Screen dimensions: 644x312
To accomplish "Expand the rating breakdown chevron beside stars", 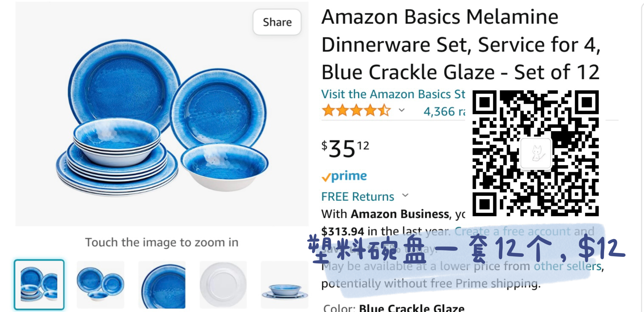I will point(401,110).
